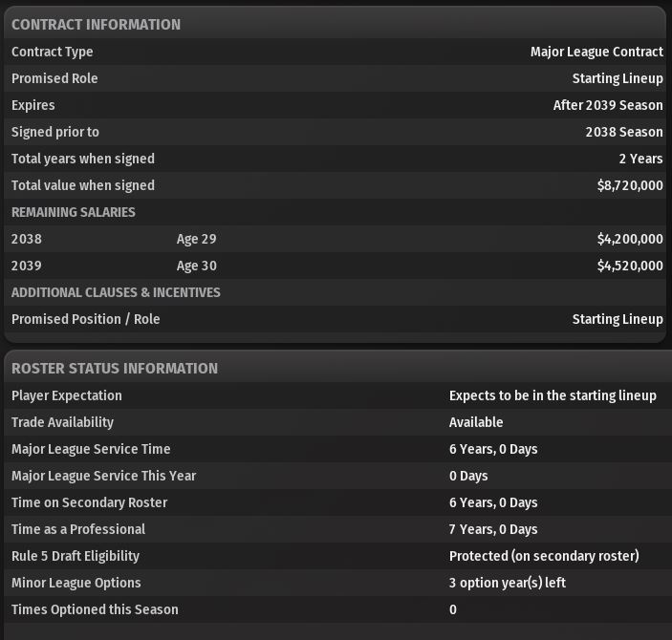The width and height of the screenshot is (672, 640).
Task: Select the 2038 salary row year
Action: [27, 239]
